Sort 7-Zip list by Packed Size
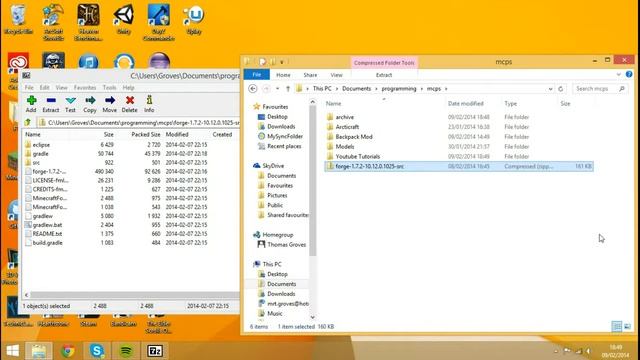Image resolution: width=640 pixels, height=360 pixels. 146,134
